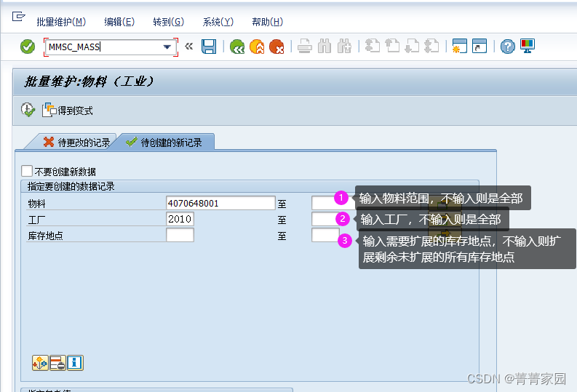
Task: Open the SAP window menu icon
Action: tap(18, 17)
